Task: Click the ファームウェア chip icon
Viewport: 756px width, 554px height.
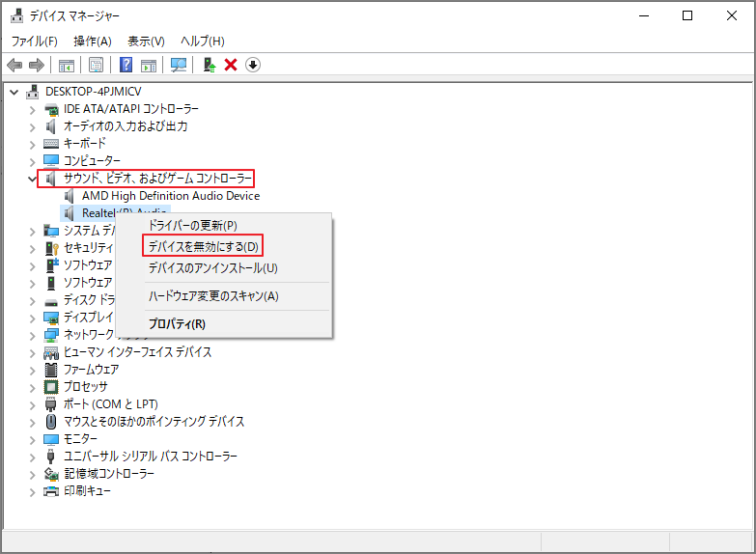Action: 51,370
